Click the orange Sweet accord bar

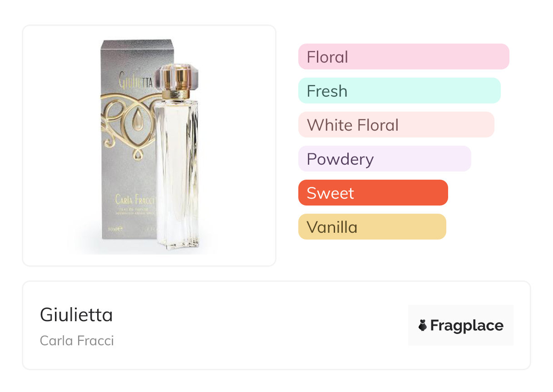click(x=373, y=193)
